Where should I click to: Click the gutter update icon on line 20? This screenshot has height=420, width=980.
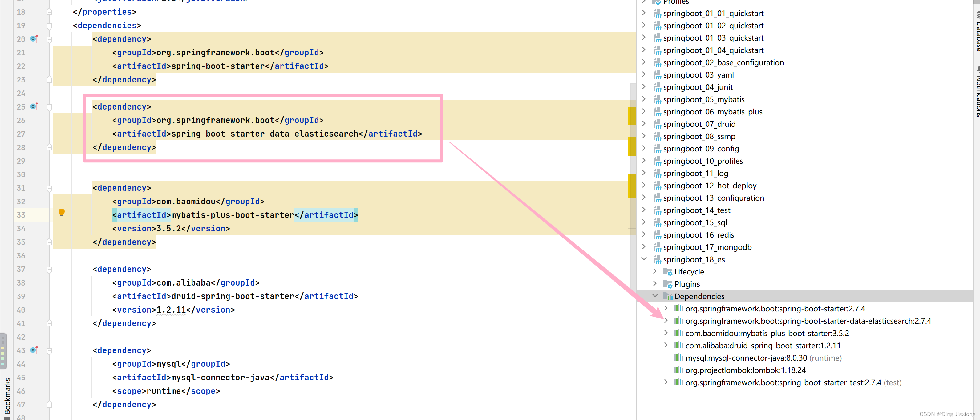pos(34,39)
